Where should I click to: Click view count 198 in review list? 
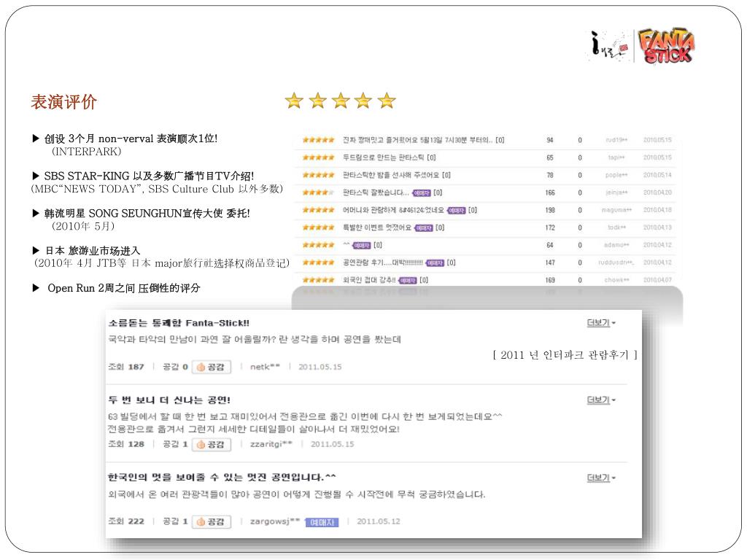tap(550, 210)
